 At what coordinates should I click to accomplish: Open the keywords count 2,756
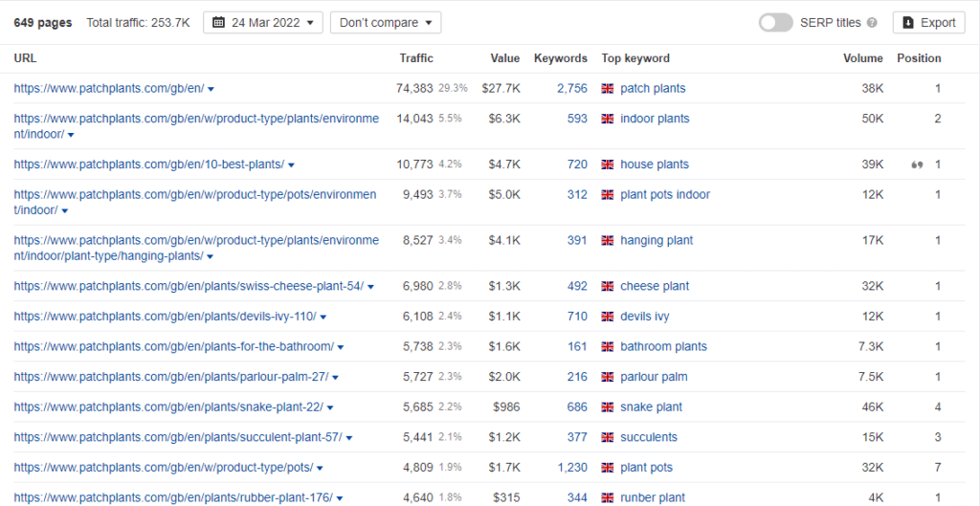click(572, 89)
